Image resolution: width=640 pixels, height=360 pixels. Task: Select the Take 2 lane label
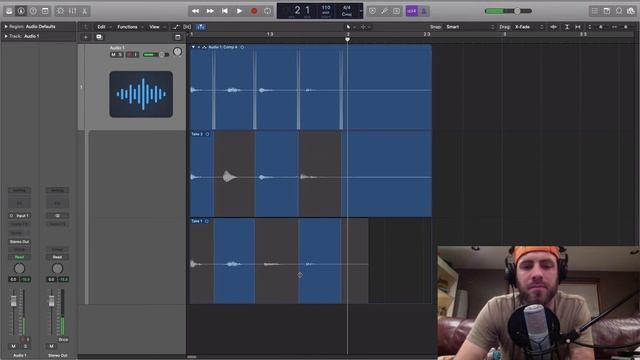(x=197, y=134)
